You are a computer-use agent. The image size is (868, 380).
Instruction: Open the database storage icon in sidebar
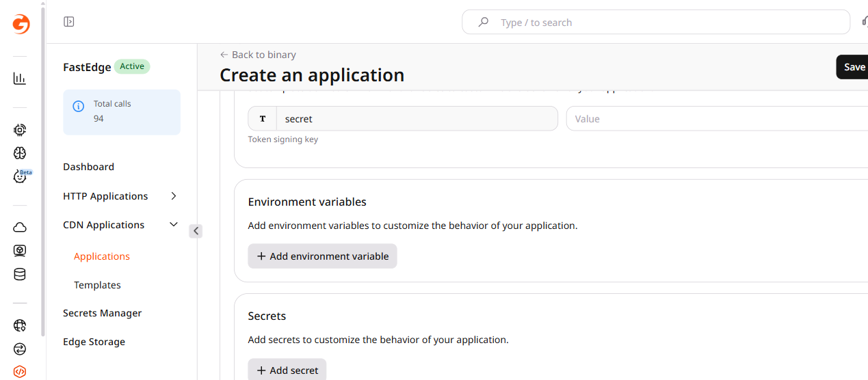[20, 274]
